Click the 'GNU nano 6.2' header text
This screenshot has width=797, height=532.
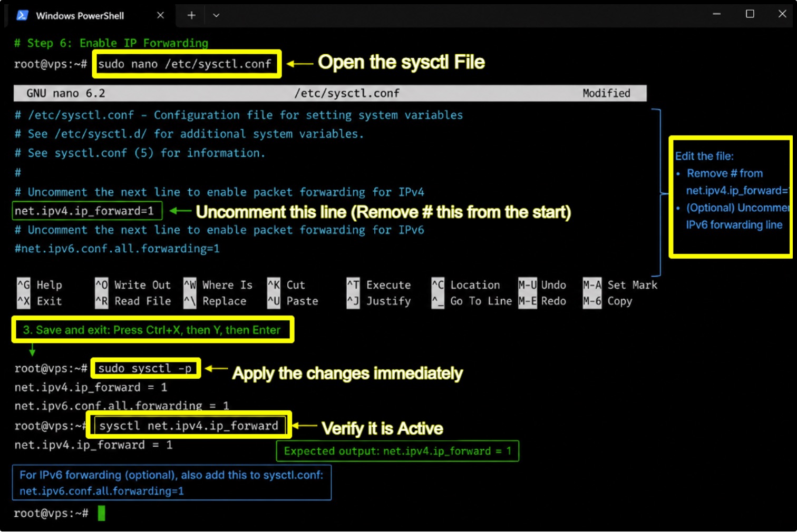[x=66, y=93]
